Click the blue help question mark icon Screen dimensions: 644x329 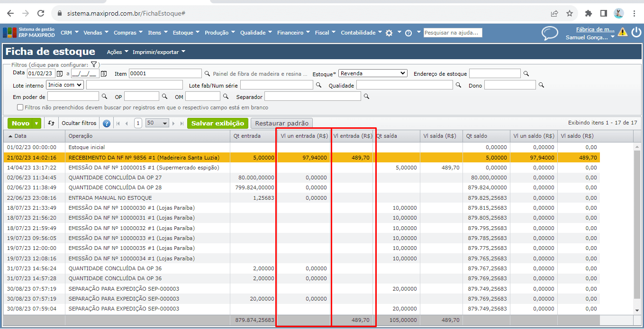tap(107, 124)
